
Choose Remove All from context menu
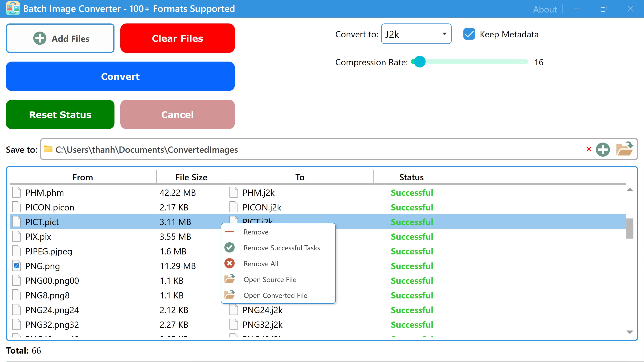click(x=278, y=264)
